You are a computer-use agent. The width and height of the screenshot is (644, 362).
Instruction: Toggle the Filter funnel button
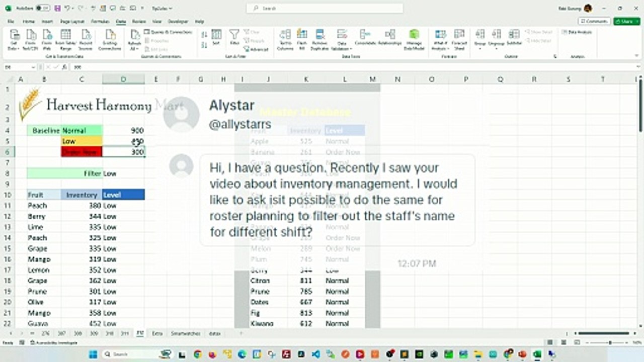(234, 38)
